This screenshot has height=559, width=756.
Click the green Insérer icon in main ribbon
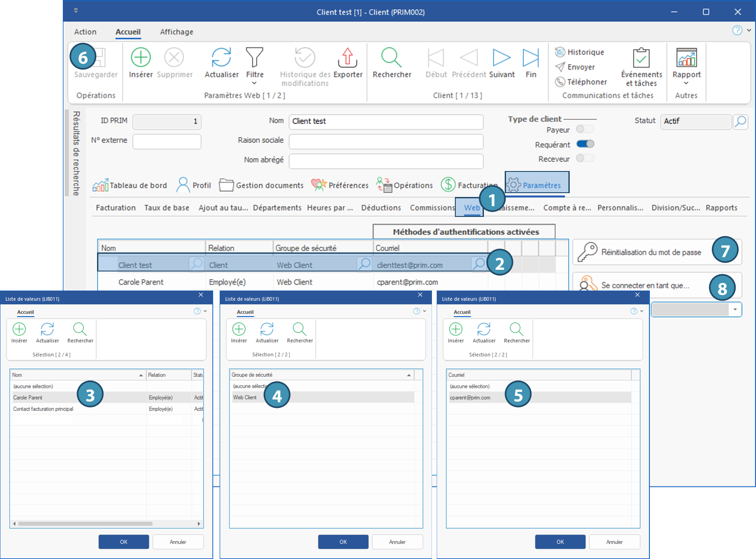pyautogui.click(x=141, y=58)
